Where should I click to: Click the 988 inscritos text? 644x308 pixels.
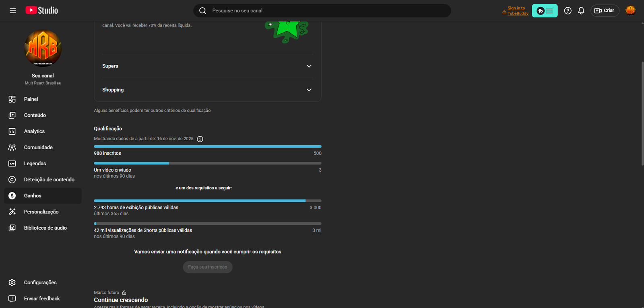point(107,153)
